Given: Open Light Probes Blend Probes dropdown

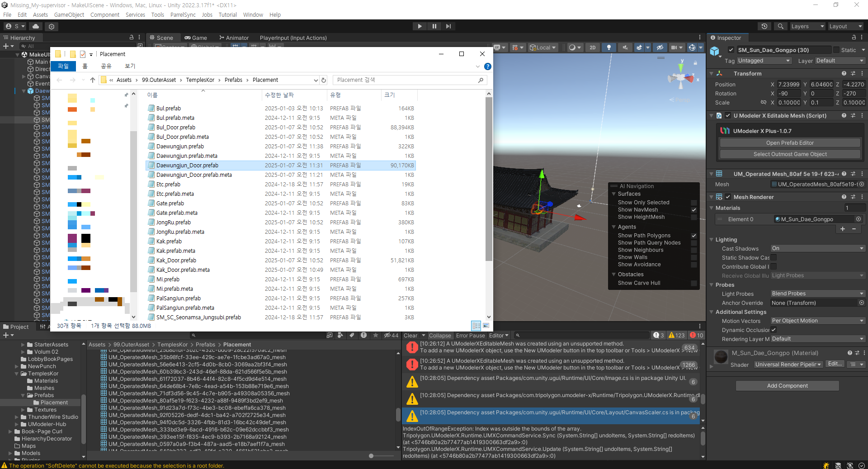Looking at the screenshot, I should click(x=817, y=294).
